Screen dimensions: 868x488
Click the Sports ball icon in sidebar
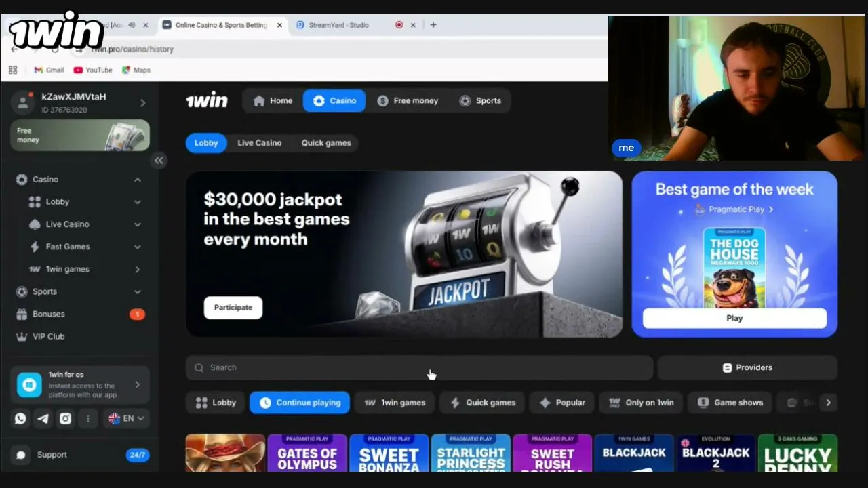(22, 291)
